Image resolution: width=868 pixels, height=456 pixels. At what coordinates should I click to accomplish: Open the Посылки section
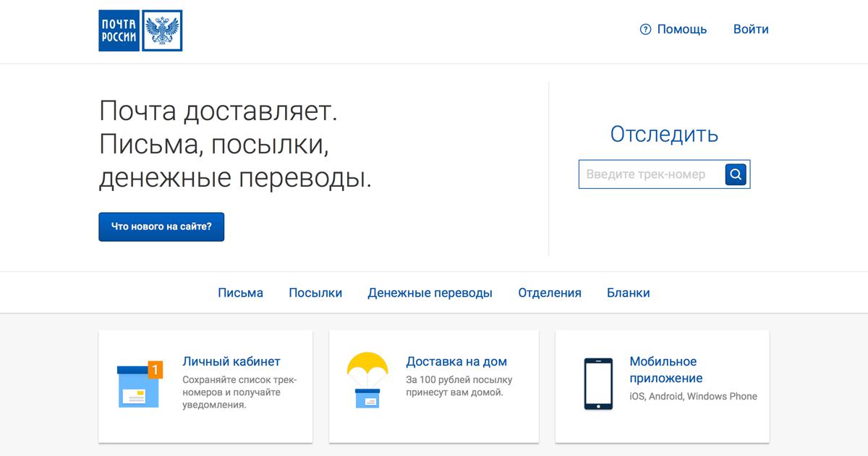[315, 293]
